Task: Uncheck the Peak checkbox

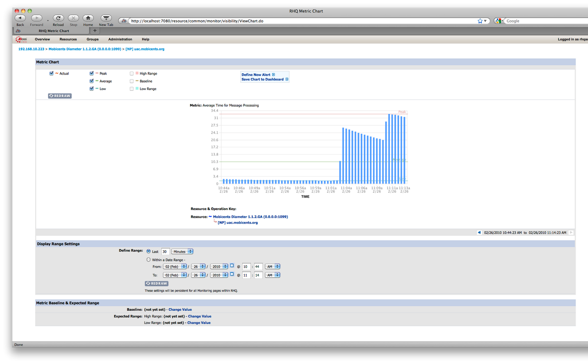Action: 92,73
